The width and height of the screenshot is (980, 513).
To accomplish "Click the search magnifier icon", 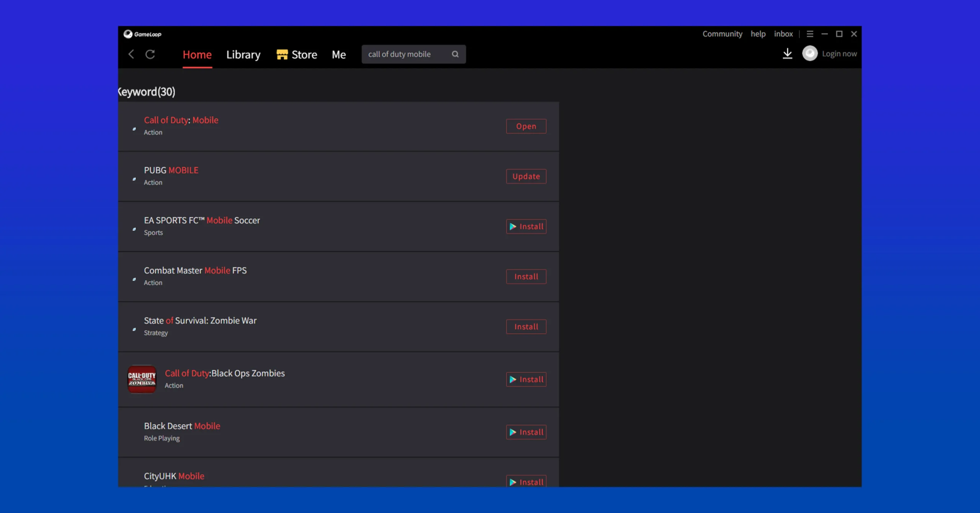I will [x=455, y=54].
